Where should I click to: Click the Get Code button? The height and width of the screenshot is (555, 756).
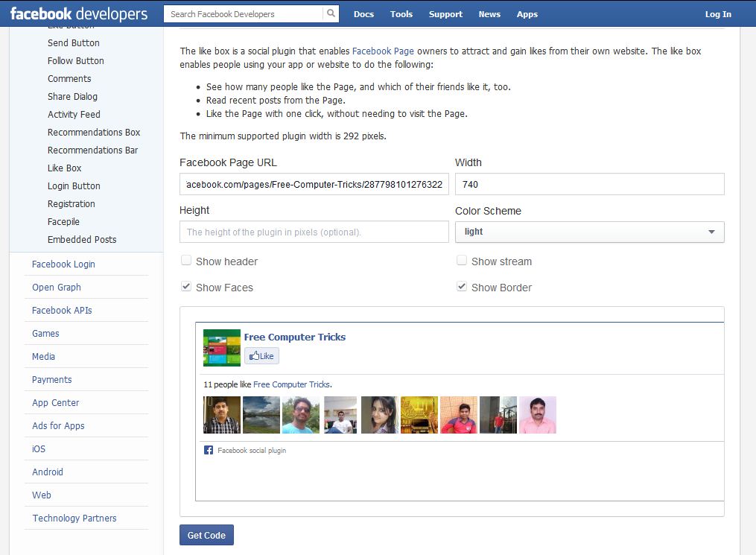point(206,535)
